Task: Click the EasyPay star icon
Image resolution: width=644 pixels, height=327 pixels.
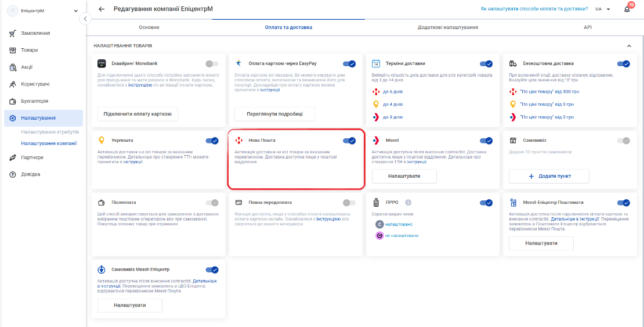Action: point(238,63)
